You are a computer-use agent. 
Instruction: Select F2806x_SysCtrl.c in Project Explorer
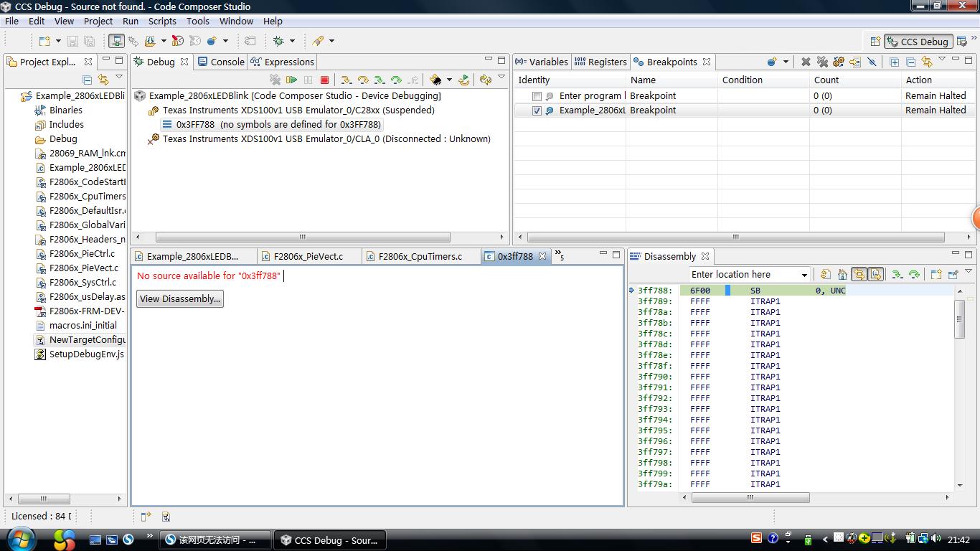click(x=83, y=282)
